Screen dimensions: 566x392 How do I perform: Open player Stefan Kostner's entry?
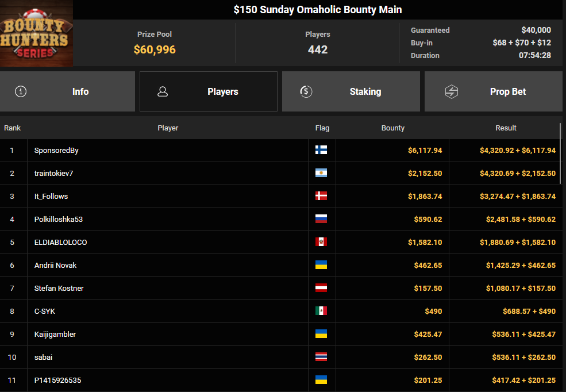(59, 289)
